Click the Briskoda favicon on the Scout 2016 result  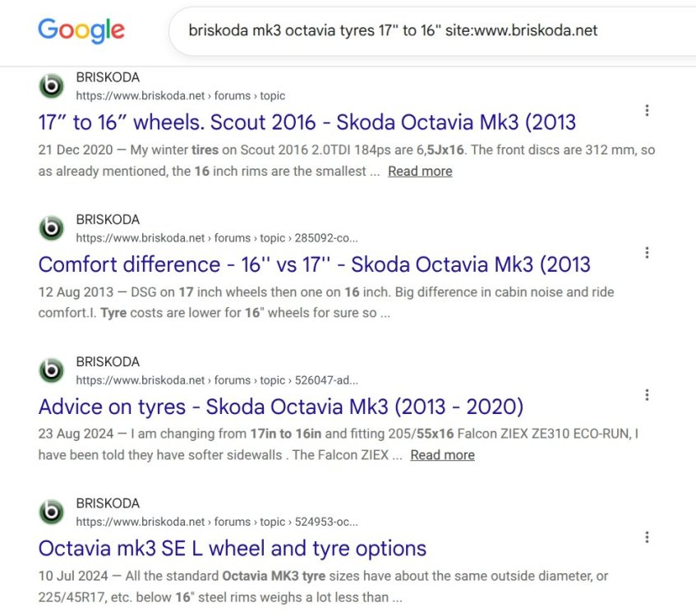tap(52, 85)
